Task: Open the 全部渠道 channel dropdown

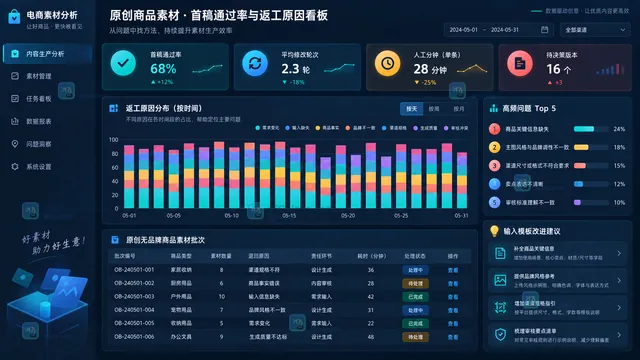Action: (x=595, y=30)
